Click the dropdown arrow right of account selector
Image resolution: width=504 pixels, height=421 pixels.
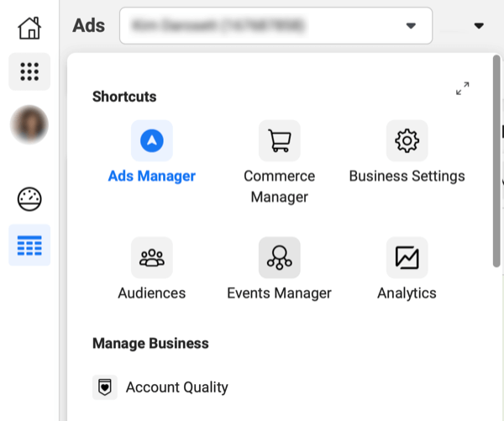479,26
